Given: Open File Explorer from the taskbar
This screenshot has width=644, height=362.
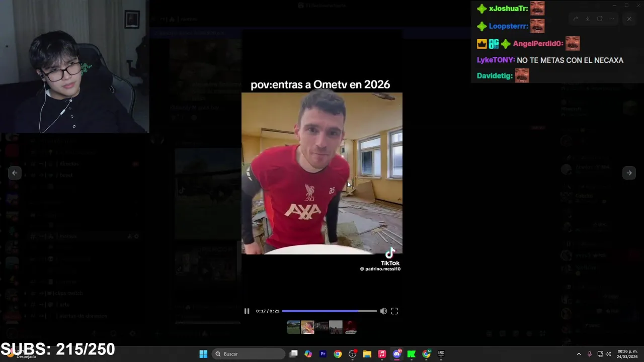Looking at the screenshot, I should pyautogui.click(x=367, y=354).
